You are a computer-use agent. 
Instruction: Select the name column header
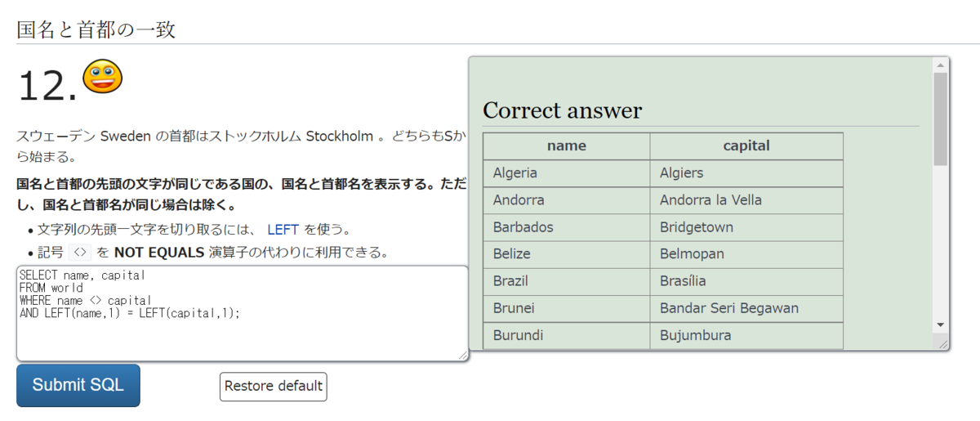click(567, 146)
